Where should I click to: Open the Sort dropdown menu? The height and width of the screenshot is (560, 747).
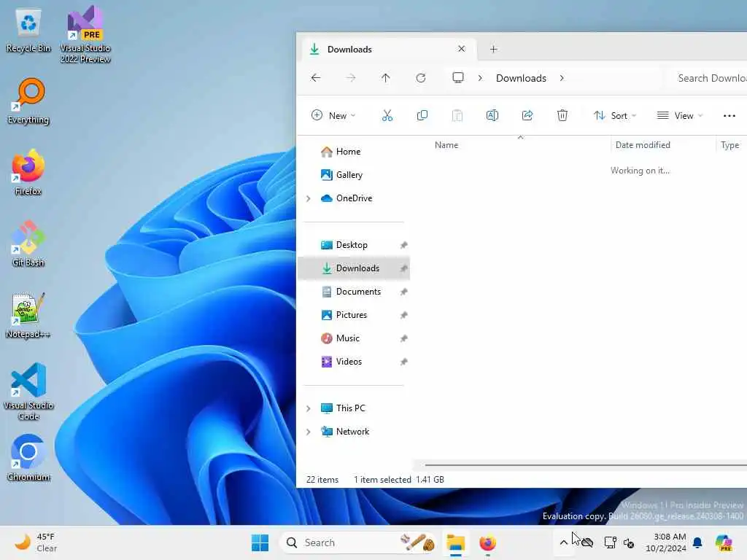click(x=614, y=116)
